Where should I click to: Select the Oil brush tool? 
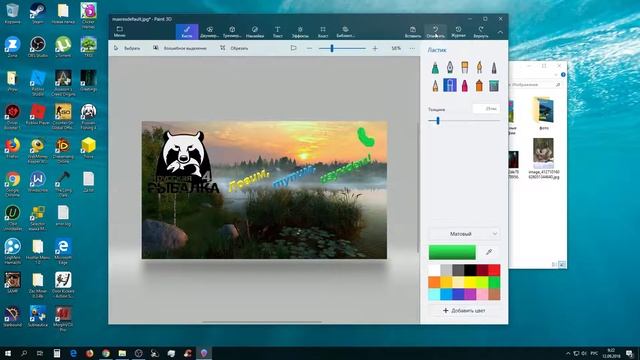click(x=464, y=67)
